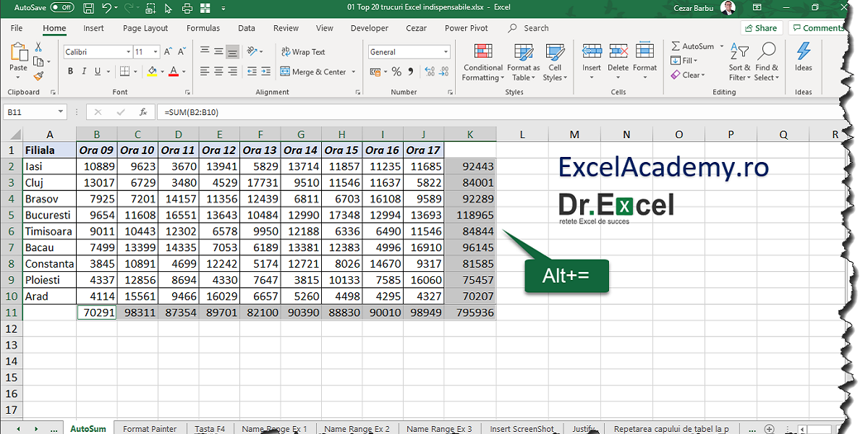Enable Wrap Text
The image size is (868, 434).
[x=303, y=52]
